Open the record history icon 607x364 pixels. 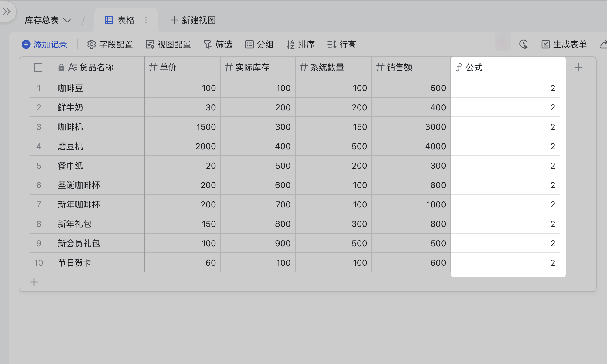[523, 44]
